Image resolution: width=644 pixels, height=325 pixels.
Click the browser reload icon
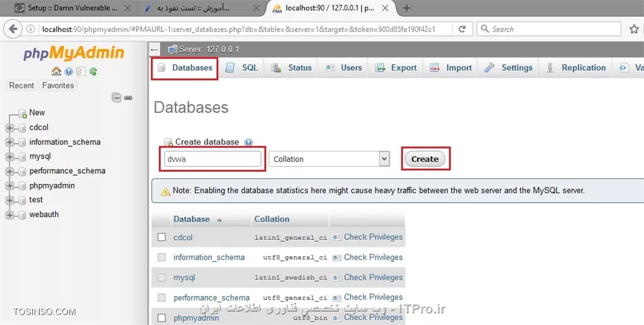(x=462, y=29)
